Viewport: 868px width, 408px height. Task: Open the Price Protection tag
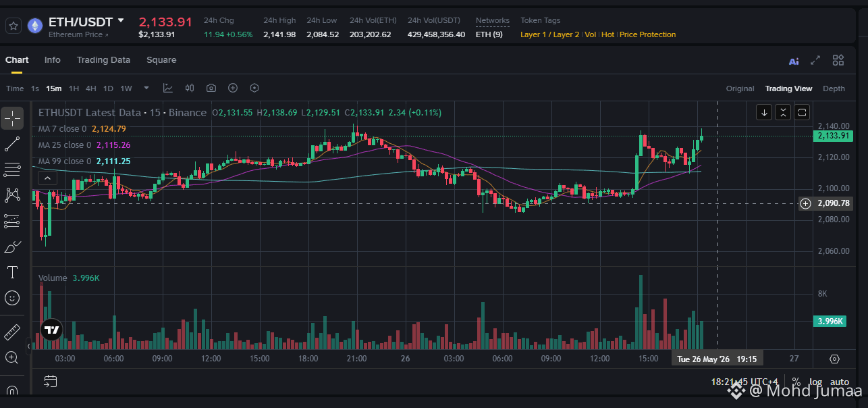(647, 34)
